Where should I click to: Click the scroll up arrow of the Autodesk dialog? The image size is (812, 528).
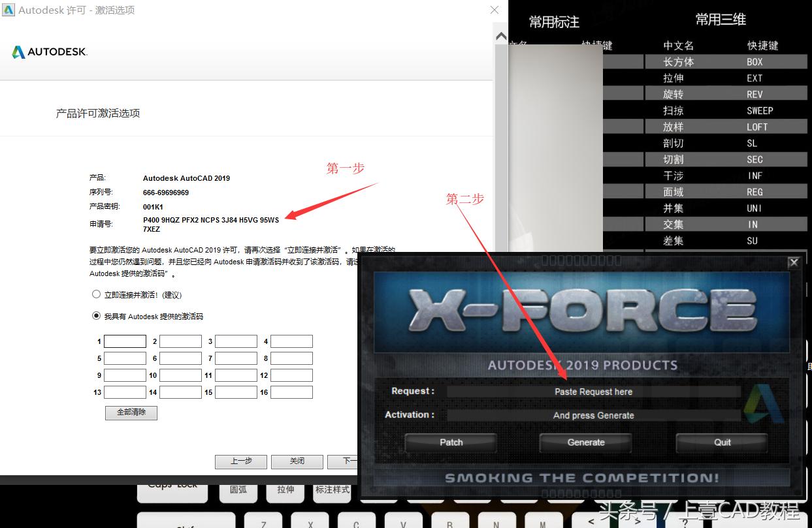[x=501, y=36]
